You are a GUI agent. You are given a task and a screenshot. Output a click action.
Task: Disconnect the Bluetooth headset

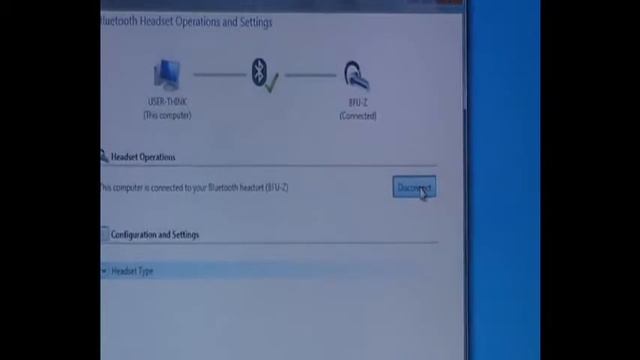coord(414,187)
